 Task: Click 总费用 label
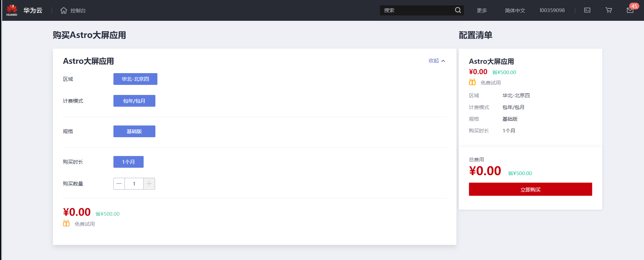476,159
